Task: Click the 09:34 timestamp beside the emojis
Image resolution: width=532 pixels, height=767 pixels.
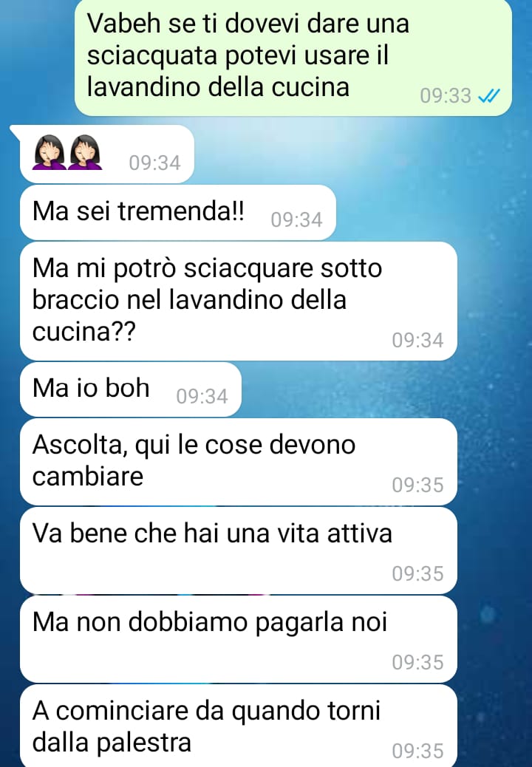Action: (x=154, y=163)
